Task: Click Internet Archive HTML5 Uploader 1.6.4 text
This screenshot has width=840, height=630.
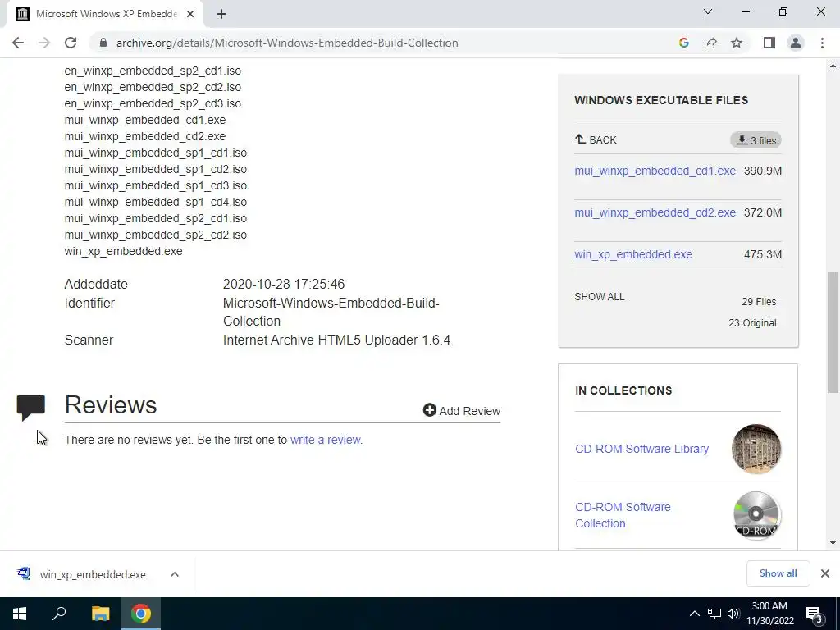Action: pyautogui.click(x=336, y=340)
